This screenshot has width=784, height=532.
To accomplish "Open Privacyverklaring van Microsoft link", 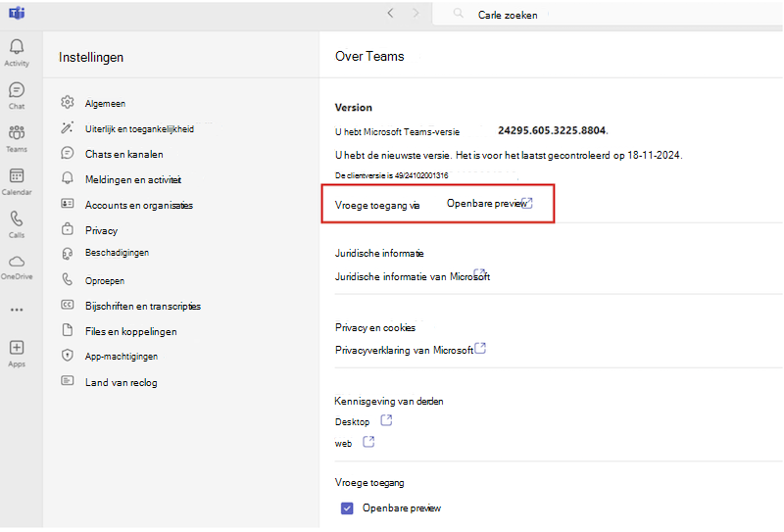I will pos(404,351).
